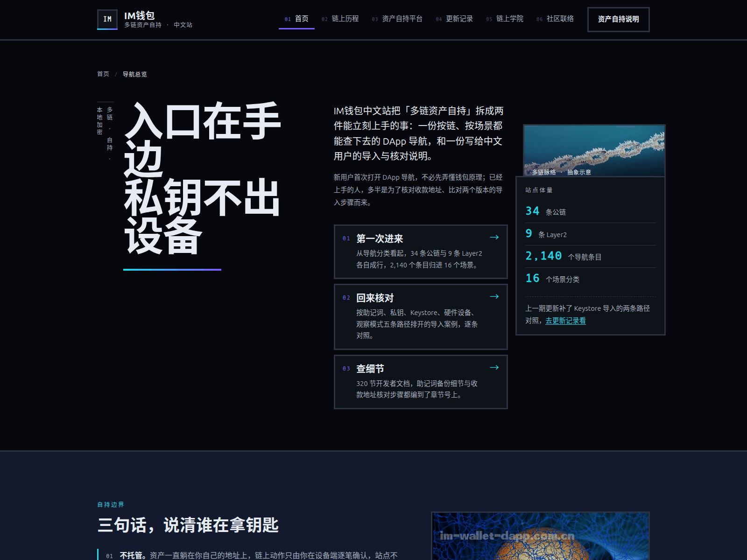Image resolution: width=747 pixels, height=560 pixels.
Task: Click the arrow icon on 第一次进来 card
Action: pyautogui.click(x=494, y=238)
